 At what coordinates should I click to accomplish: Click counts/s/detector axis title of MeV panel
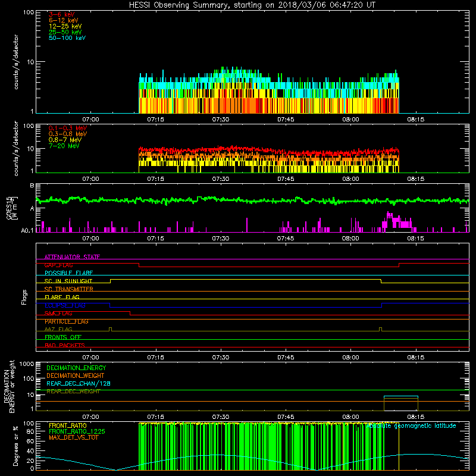coord(16,148)
